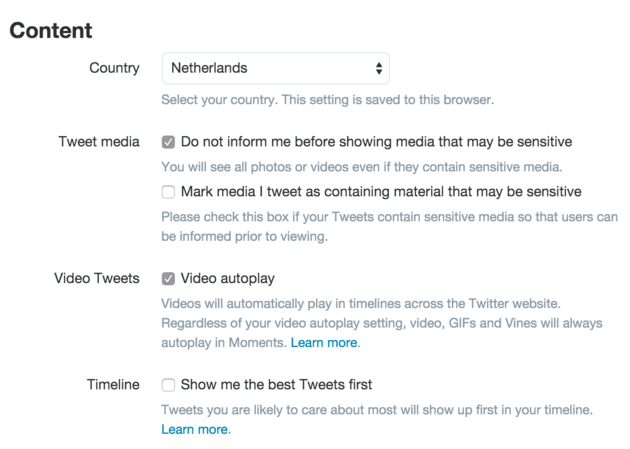Click the 'You will see all photos' description

point(362,167)
